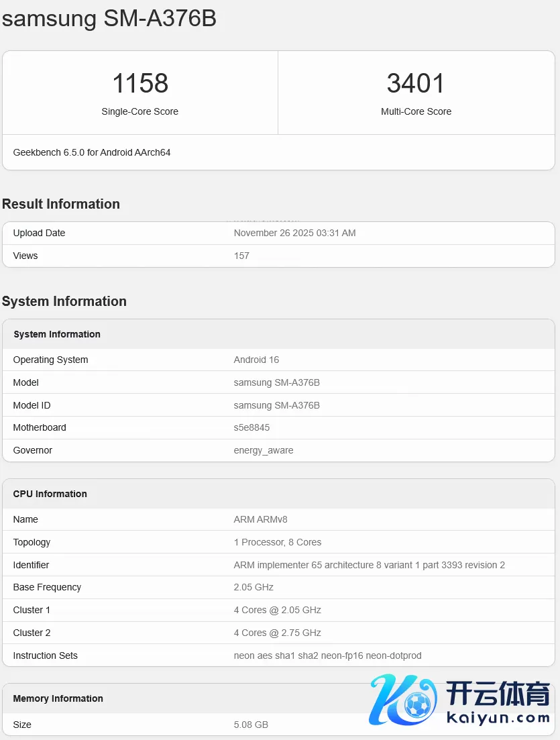
Task: Click the Memory Information table header
Action: [x=58, y=698]
